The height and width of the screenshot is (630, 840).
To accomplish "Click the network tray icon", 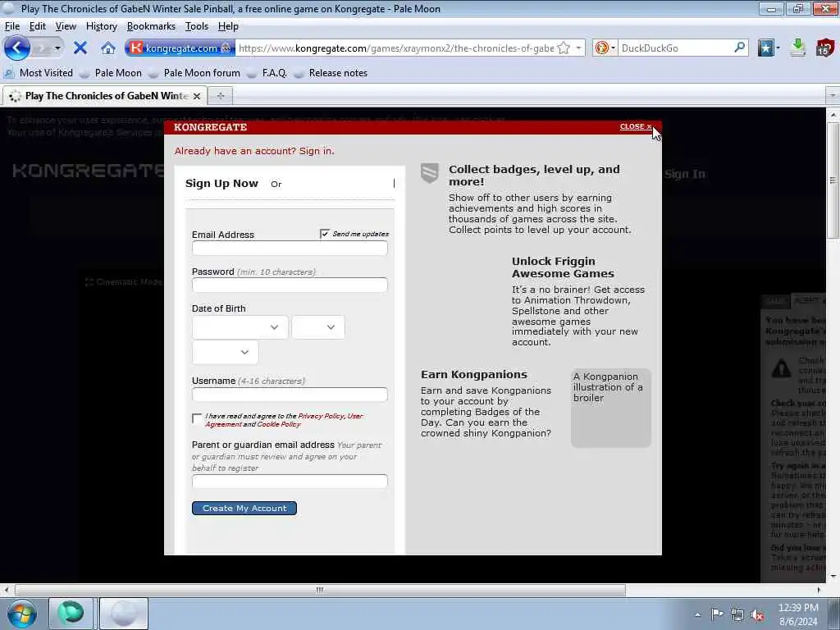I will point(737,614).
